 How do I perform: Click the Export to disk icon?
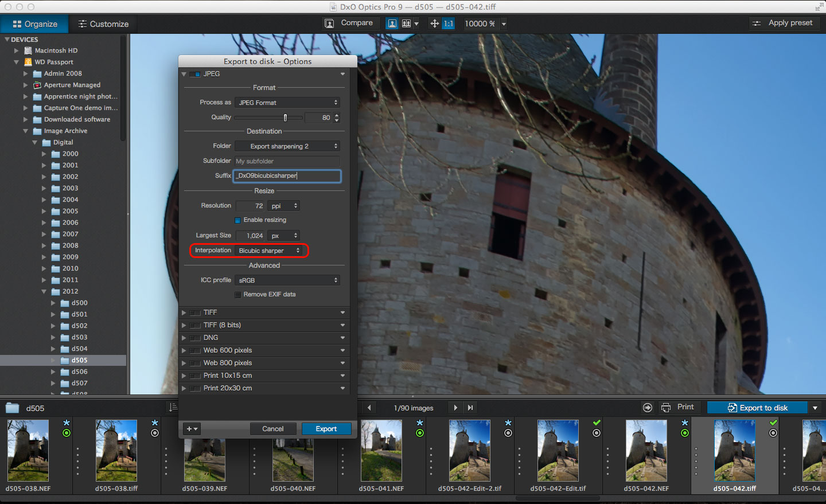point(733,408)
